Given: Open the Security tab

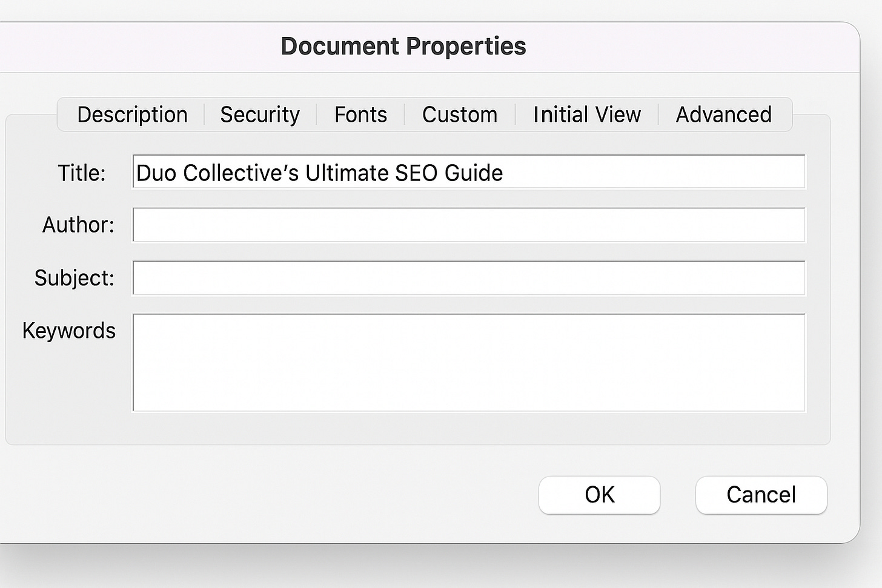Looking at the screenshot, I should point(260,114).
